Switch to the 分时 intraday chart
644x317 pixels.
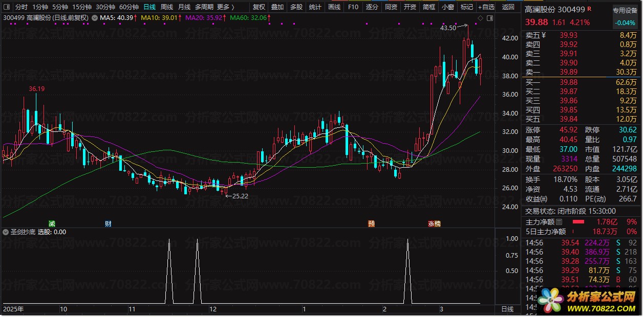21,7
